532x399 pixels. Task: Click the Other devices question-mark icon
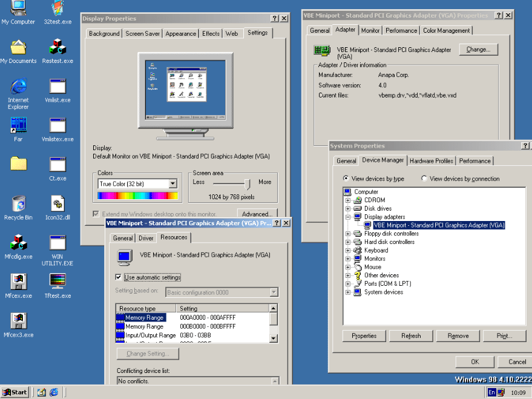coord(357,275)
